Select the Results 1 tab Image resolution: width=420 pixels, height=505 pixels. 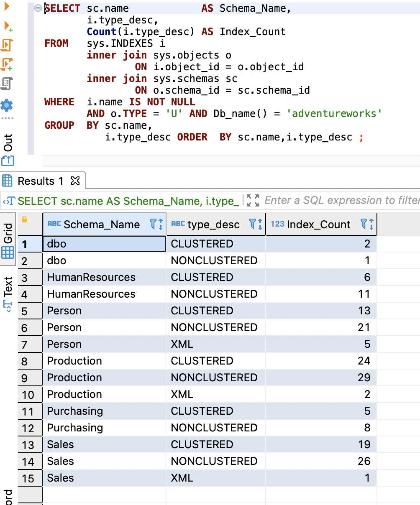click(x=40, y=181)
